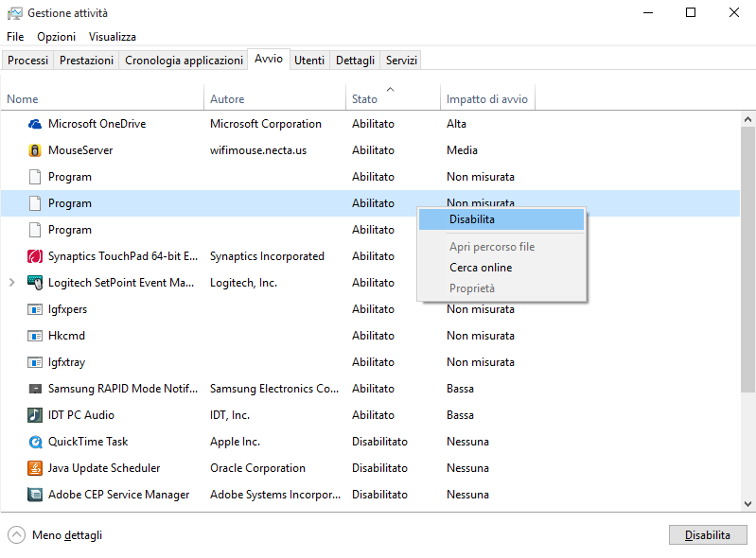Expand the Logitech SetPoint Event Manager entry

(12, 283)
